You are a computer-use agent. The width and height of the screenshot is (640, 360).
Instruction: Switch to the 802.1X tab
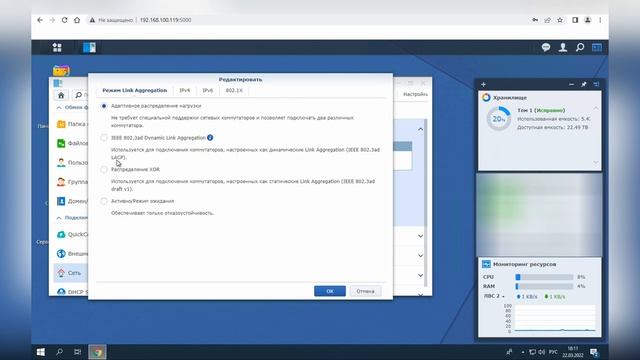click(x=234, y=90)
